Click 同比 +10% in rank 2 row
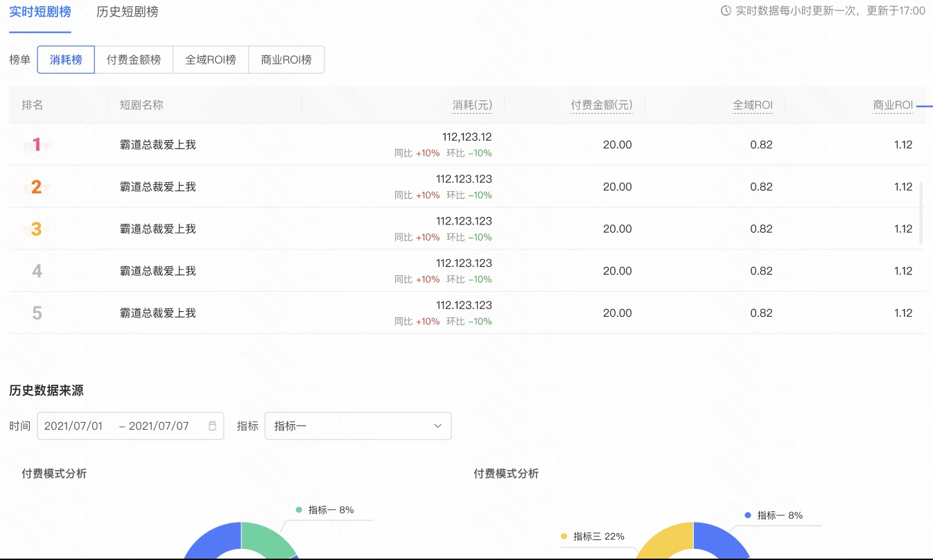Image resolution: width=933 pixels, height=560 pixels. 417,195
